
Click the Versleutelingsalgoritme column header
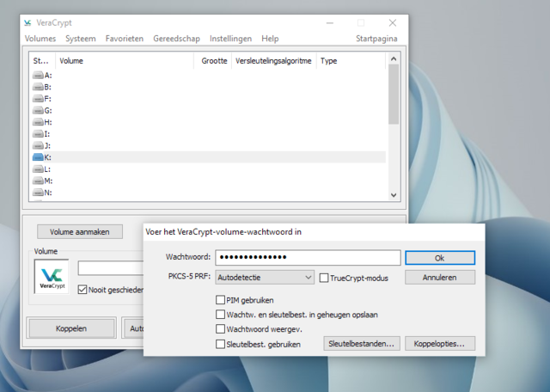click(273, 61)
